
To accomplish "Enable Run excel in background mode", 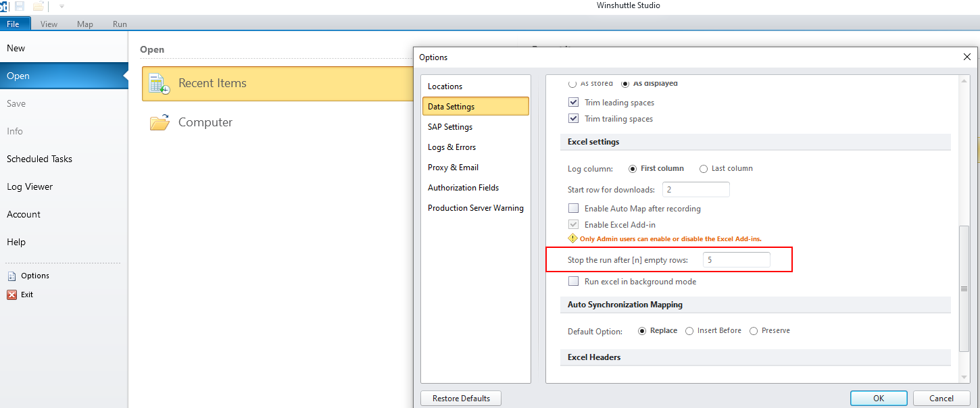I will tap(574, 282).
